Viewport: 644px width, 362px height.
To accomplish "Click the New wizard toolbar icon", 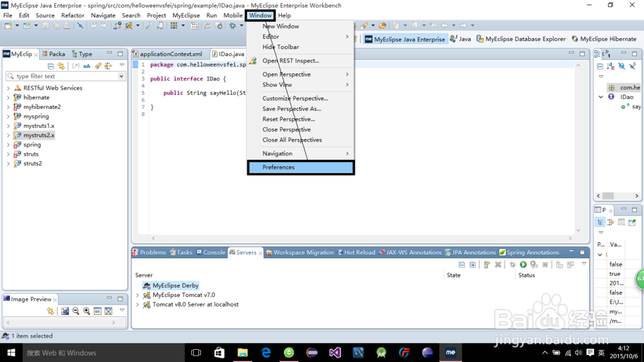I will [x=8, y=26].
